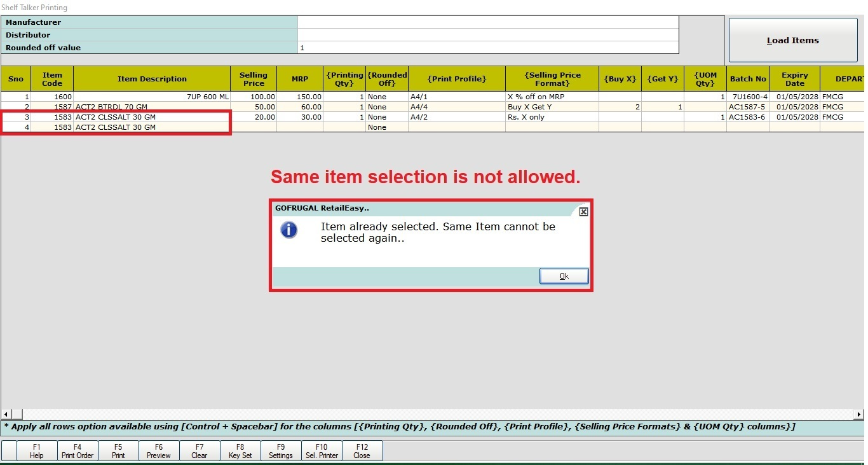Select the expiry date cell in the 7UP row

pyautogui.click(x=794, y=97)
